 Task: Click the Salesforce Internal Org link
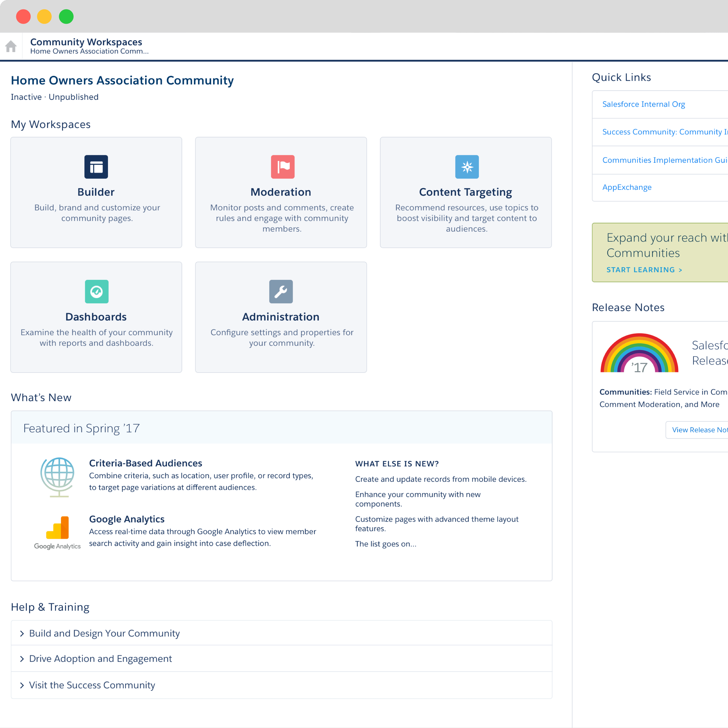pyautogui.click(x=644, y=103)
